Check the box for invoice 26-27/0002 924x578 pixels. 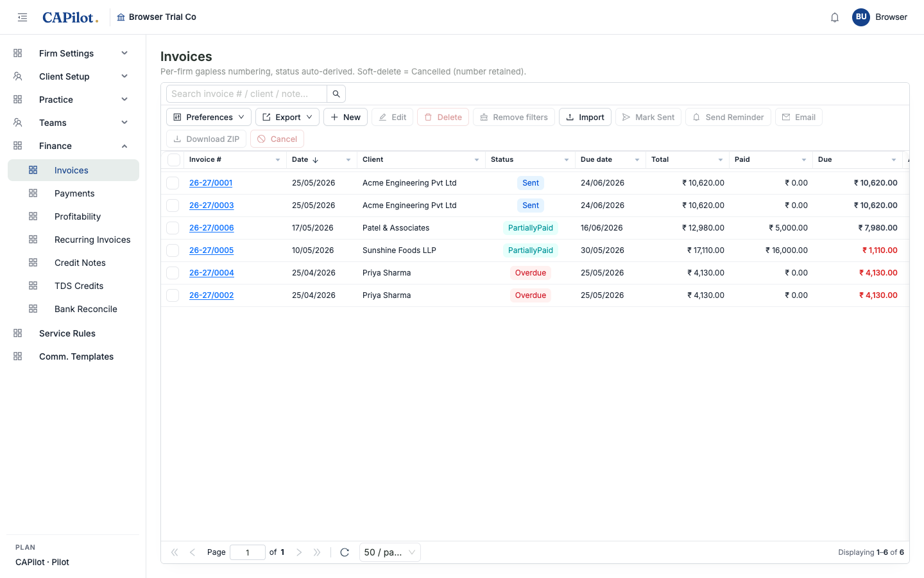point(173,295)
